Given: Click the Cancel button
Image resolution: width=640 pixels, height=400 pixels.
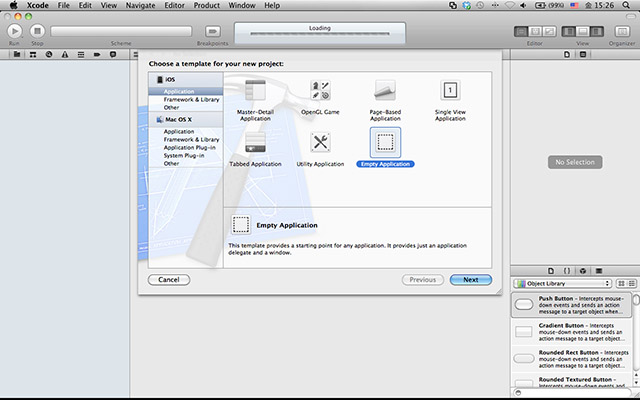Looking at the screenshot, I should click(169, 280).
